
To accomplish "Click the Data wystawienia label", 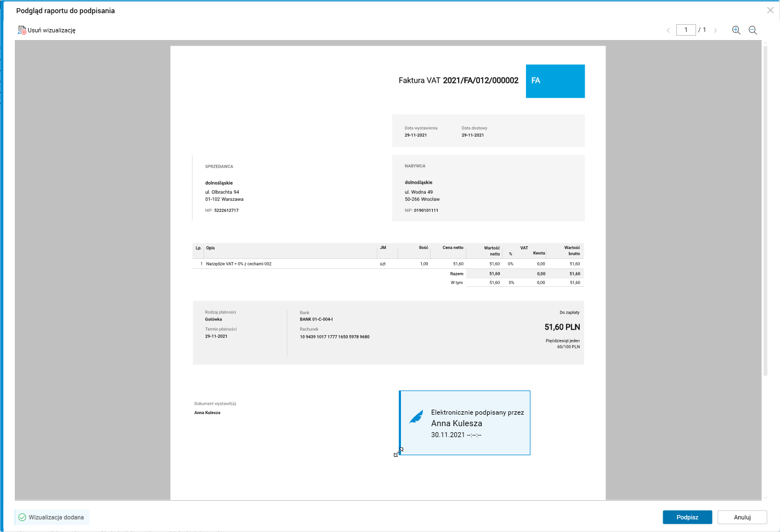I will 421,128.
